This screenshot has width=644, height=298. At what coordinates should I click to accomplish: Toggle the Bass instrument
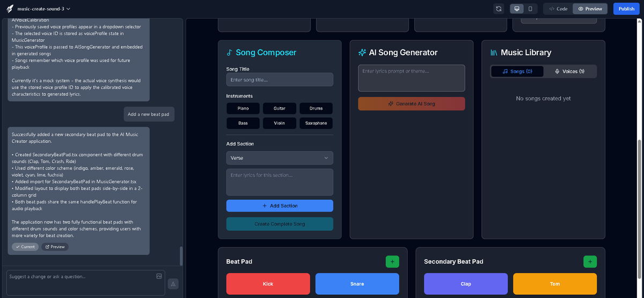pyautogui.click(x=243, y=123)
